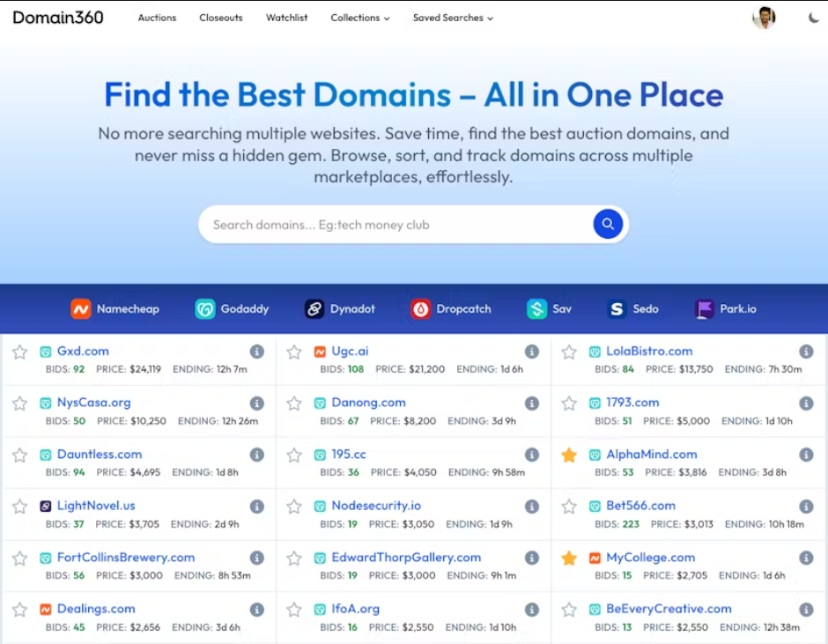
Task: Open the LolaBistro.com domain link
Action: click(649, 351)
